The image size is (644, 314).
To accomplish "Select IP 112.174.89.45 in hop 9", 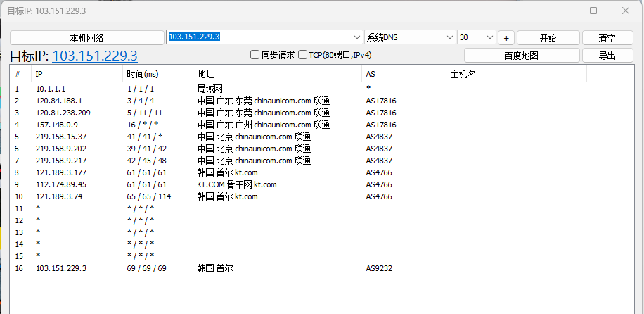I will click(61, 184).
